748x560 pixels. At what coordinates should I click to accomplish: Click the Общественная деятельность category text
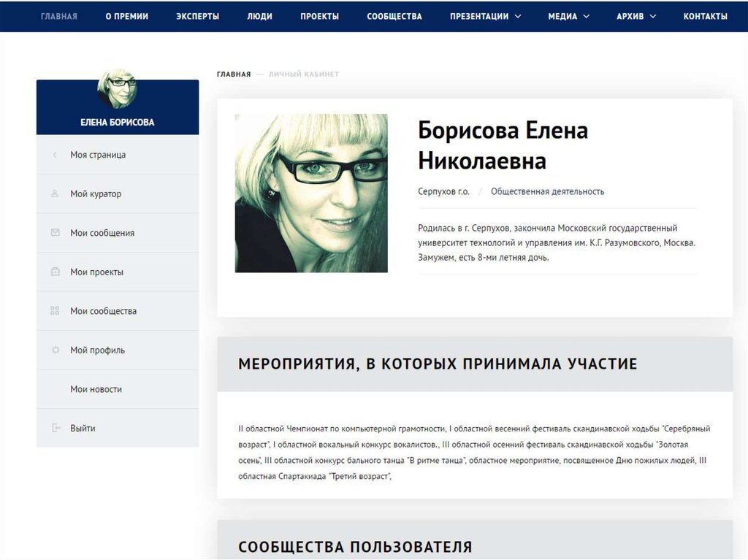coord(548,191)
